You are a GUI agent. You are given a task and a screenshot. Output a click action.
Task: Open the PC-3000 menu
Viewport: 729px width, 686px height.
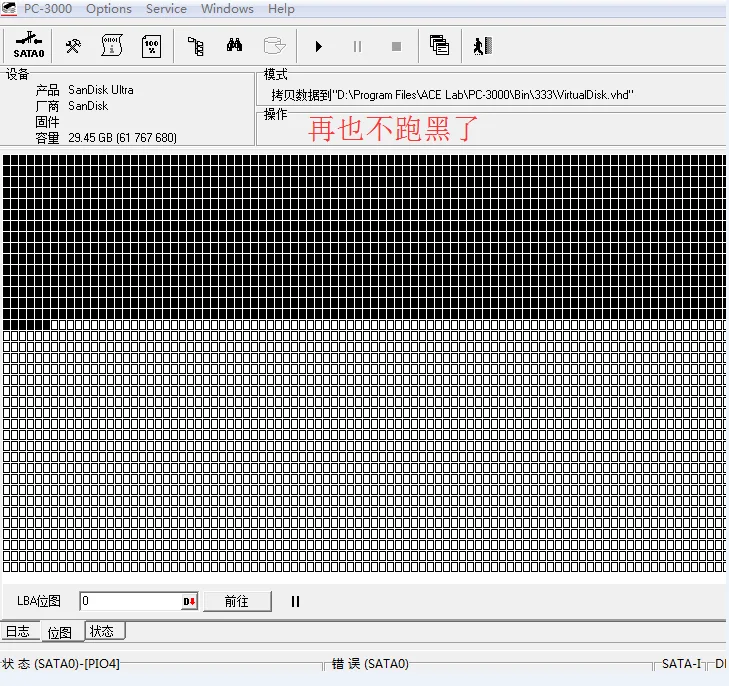[x=48, y=9]
